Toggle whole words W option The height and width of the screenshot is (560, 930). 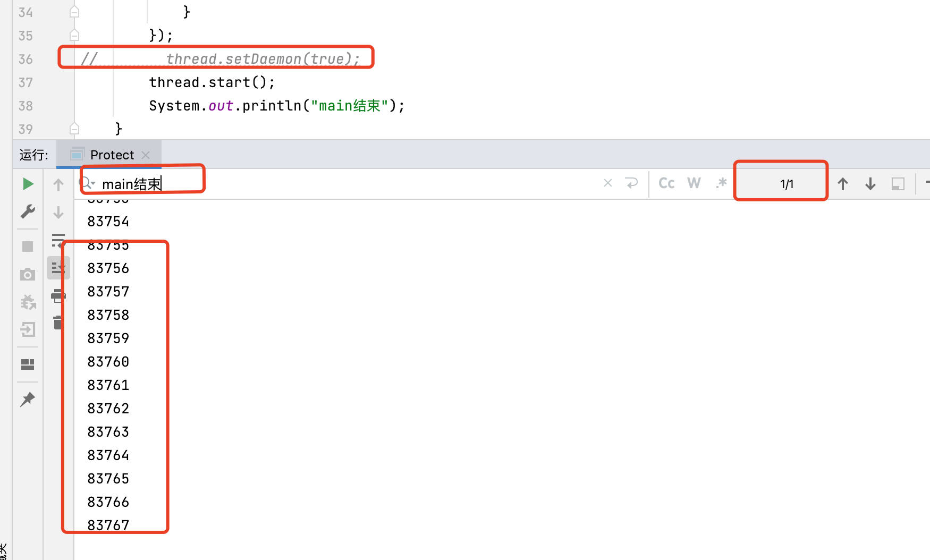[x=694, y=183]
